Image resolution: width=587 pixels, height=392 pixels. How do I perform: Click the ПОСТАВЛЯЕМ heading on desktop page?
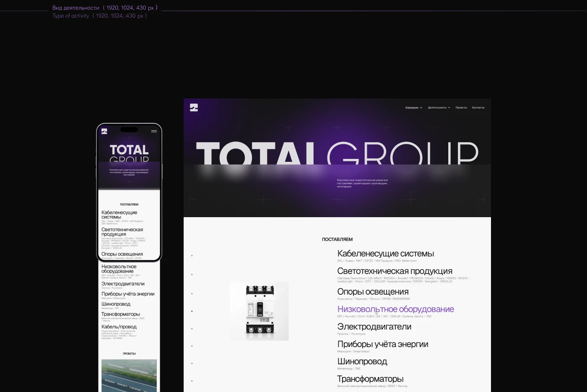[337, 239]
